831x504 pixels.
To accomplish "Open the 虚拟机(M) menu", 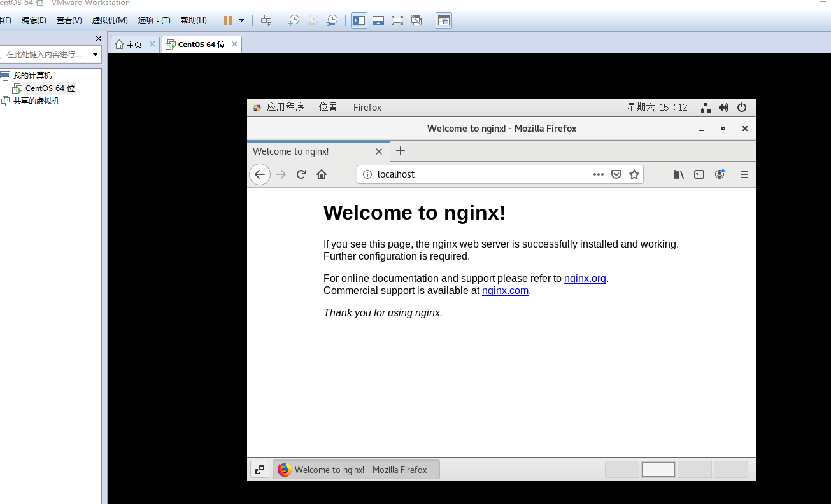I will pos(110,20).
